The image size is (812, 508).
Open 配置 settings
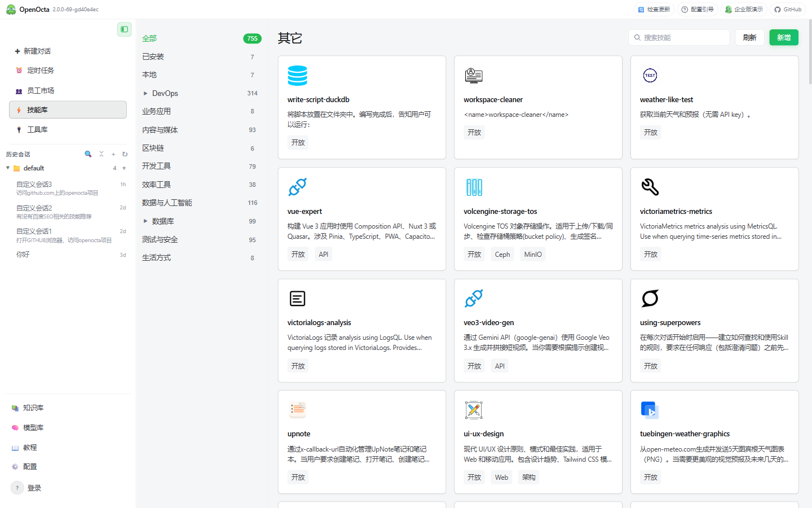[x=68, y=467]
